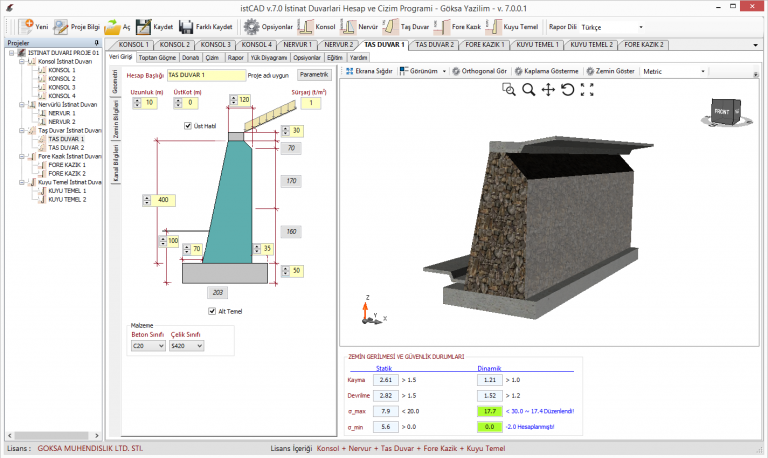Click the Parametrik button
Image resolution: width=768 pixels, height=458 pixels.
(314, 75)
